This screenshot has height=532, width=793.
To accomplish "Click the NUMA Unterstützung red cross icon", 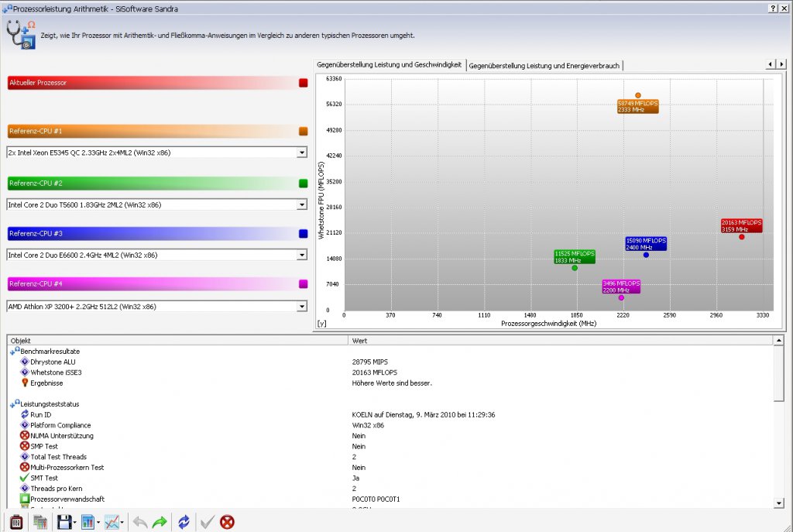I will (x=24, y=435).
